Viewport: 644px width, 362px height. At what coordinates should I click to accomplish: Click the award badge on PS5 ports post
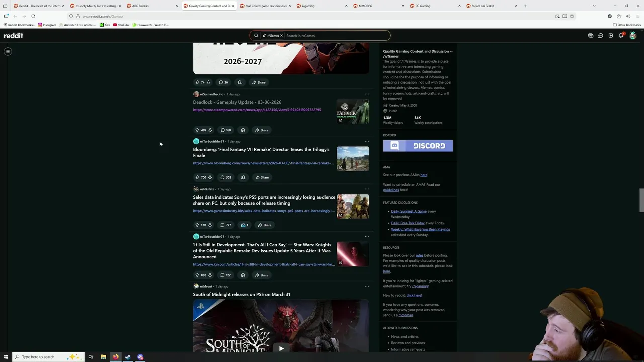(245, 225)
